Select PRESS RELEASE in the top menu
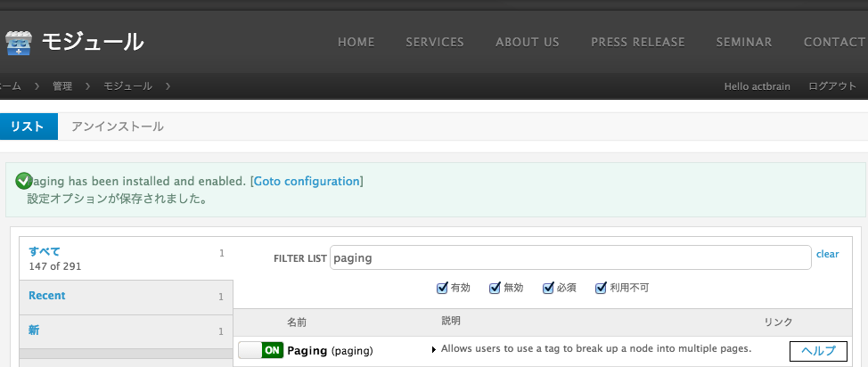868x367 pixels. click(x=638, y=42)
